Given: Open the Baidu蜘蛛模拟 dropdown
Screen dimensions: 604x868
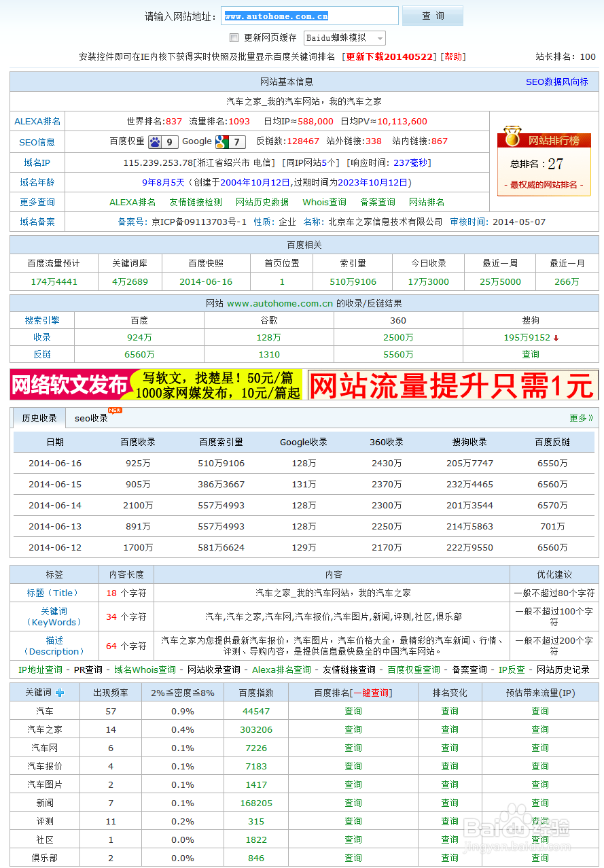Looking at the screenshot, I should [344, 38].
